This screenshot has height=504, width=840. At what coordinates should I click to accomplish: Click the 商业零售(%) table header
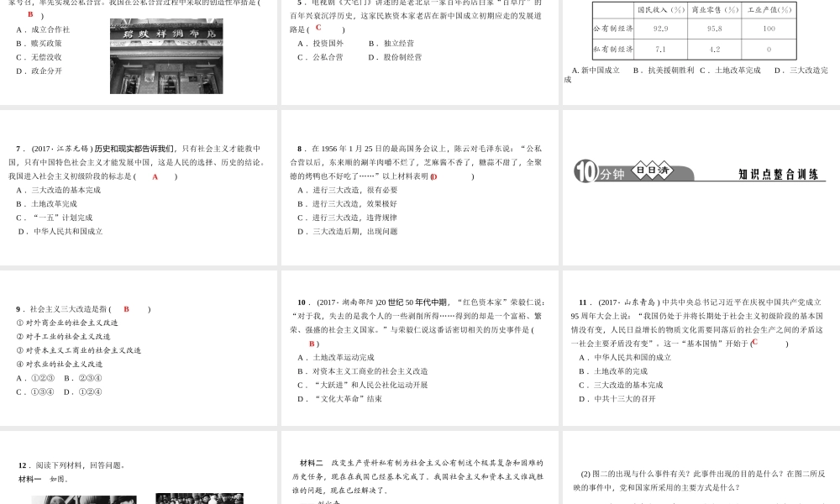(715, 9)
